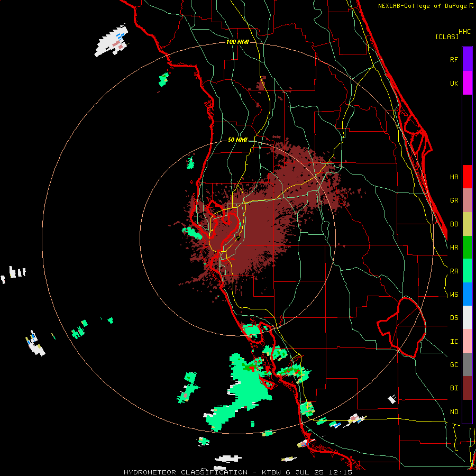Screen dimensions: 476x476
Task: Click the 'HHC' product label
Action: (x=465, y=32)
